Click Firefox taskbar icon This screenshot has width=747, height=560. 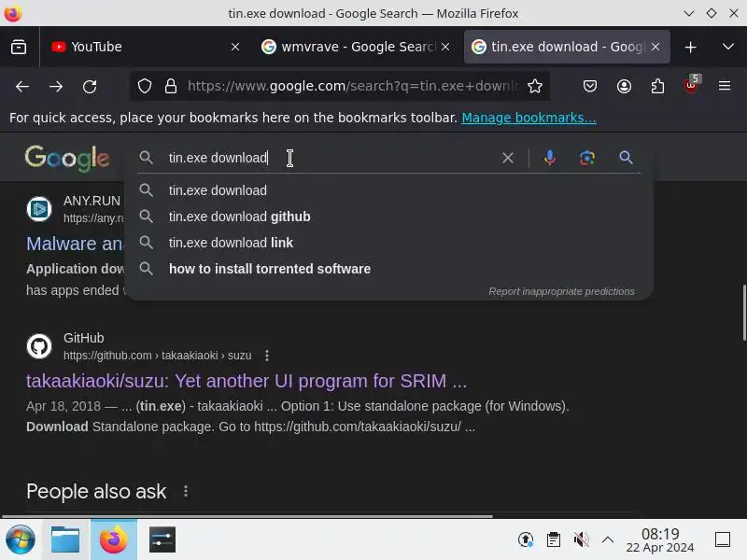[x=114, y=540]
